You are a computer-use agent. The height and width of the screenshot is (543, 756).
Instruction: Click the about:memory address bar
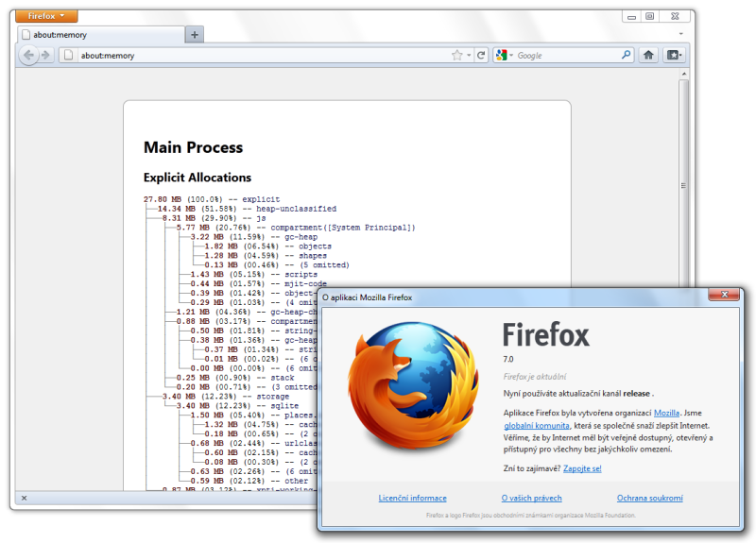261,56
